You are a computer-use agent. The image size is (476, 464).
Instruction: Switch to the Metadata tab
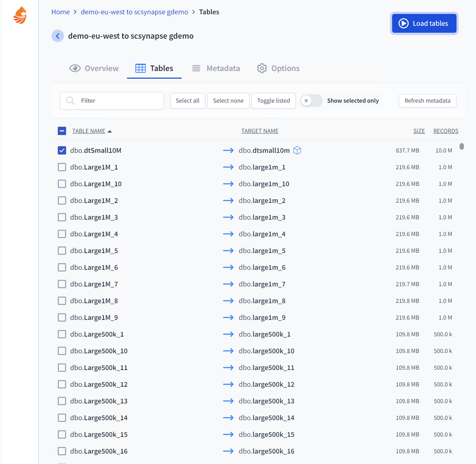(x=223, y=68)
